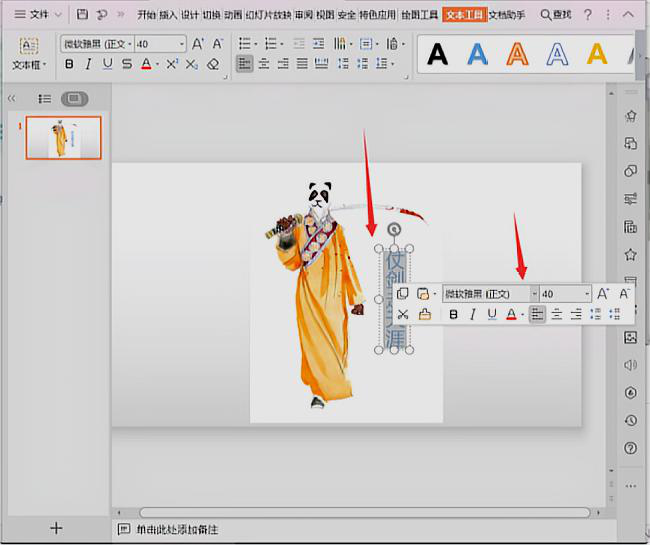The height and width of the screenshot is (545, 650).
Task: Add a new slide with the plus button
Action: pos(56,528)
